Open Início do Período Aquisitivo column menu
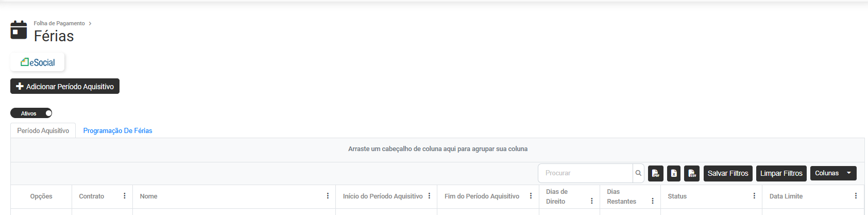This screenshot has width=868, height=215. pyautogui.click(x=429, y=196)
